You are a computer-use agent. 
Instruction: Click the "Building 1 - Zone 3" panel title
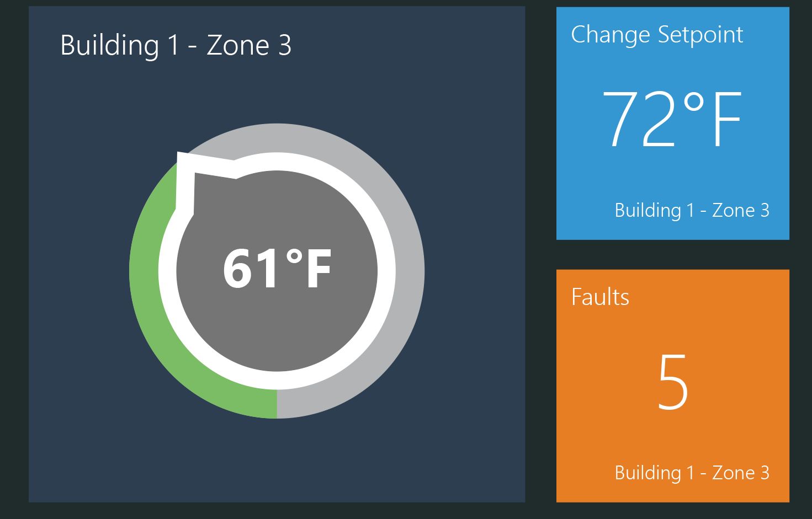click(176, 45)
